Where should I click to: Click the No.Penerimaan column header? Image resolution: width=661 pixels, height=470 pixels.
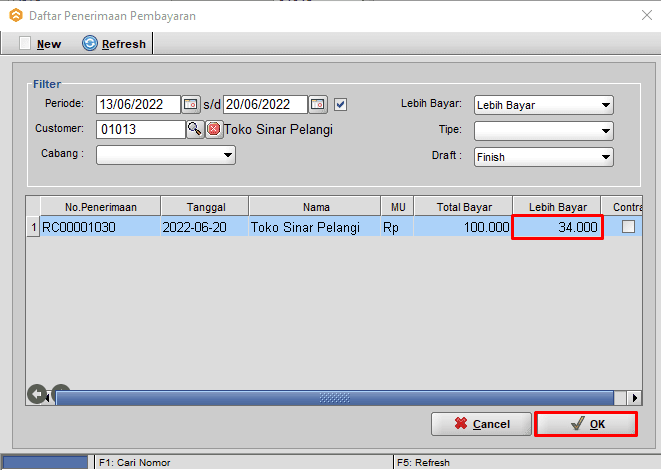(x=101, y=207)
